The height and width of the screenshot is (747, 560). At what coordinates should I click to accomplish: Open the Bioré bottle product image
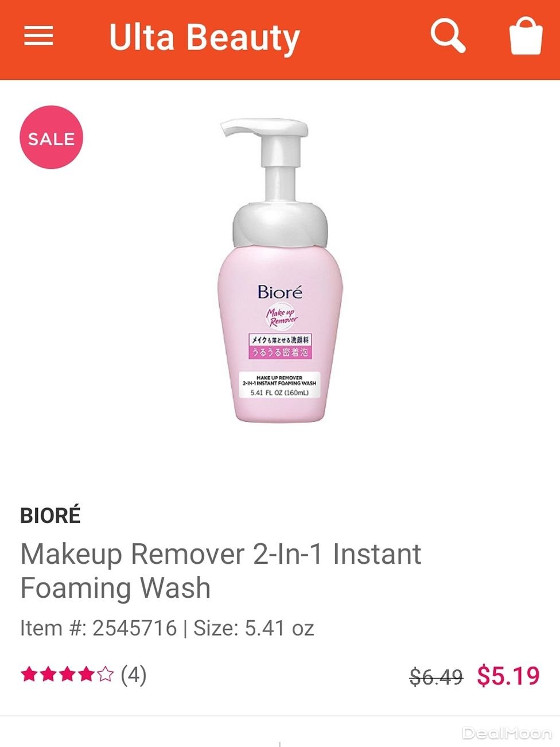[x=280, y=270]
